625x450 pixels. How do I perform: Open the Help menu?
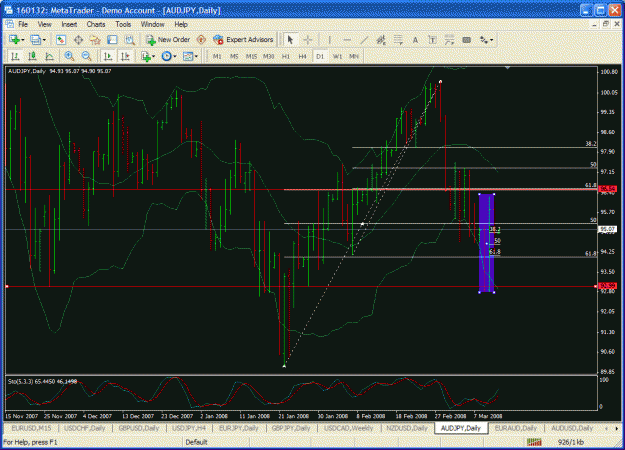click(181, 24)
